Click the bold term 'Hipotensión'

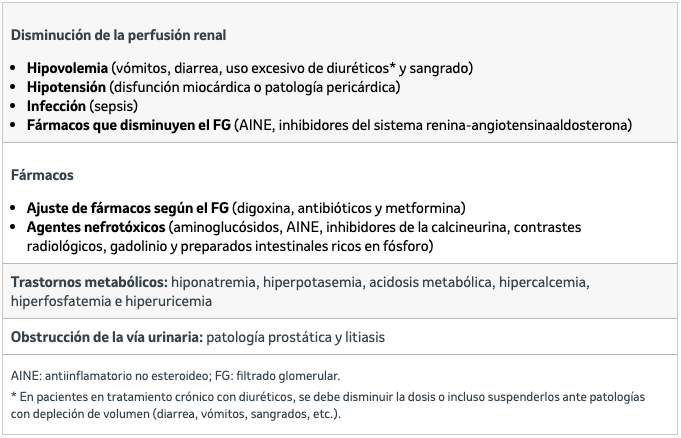[66, 87]
